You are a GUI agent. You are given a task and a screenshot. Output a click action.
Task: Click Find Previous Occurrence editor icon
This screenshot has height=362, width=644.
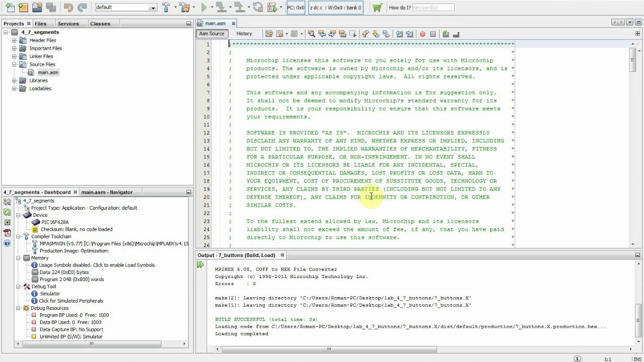322,34
